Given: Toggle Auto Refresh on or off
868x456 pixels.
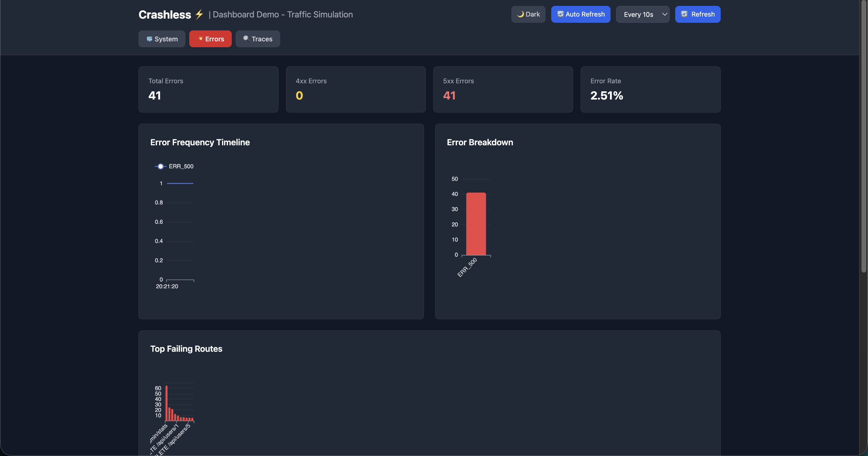Looking at the screenshot, I should (x=580, y=14).
